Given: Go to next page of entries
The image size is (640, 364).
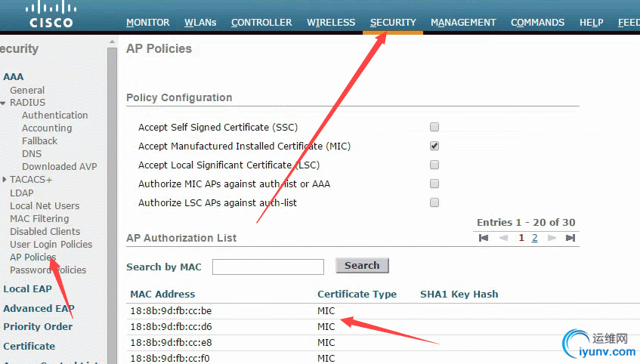Looking at the screenshot, I should click(552, 238).
